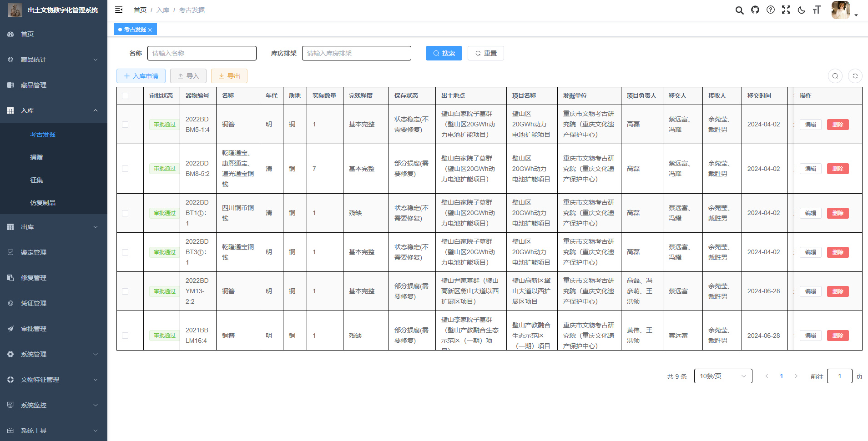The height and width of the screenshot is (441, 868).
Task: Click the help question mark icon
Action: (x=771, y=10)
